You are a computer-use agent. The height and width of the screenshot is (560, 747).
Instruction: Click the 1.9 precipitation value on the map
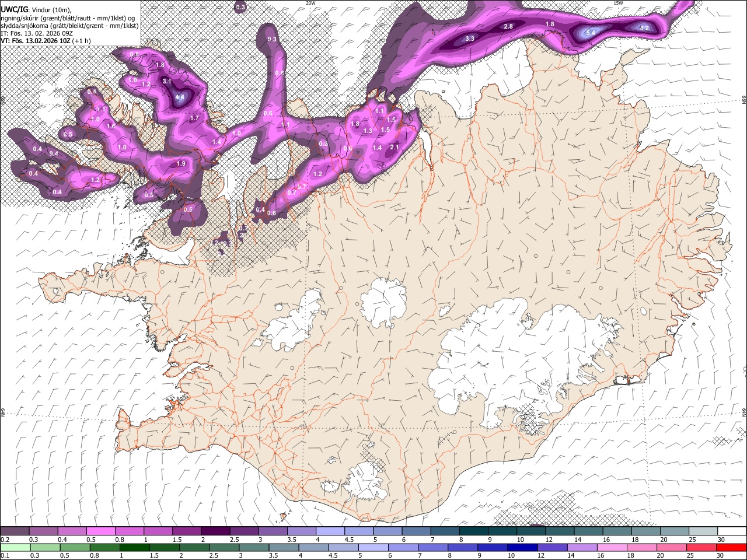(x=181, y=164)
